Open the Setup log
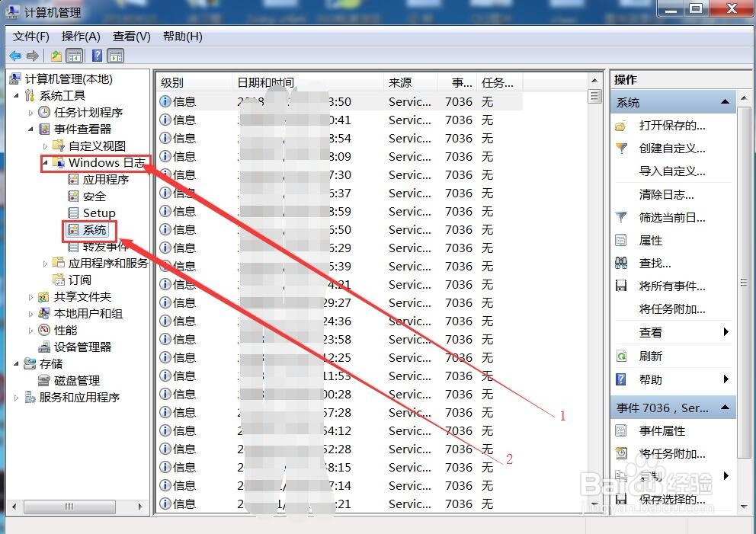Image resolution: width=756 pixels, height=534 pixels. (x=99, y=213)
